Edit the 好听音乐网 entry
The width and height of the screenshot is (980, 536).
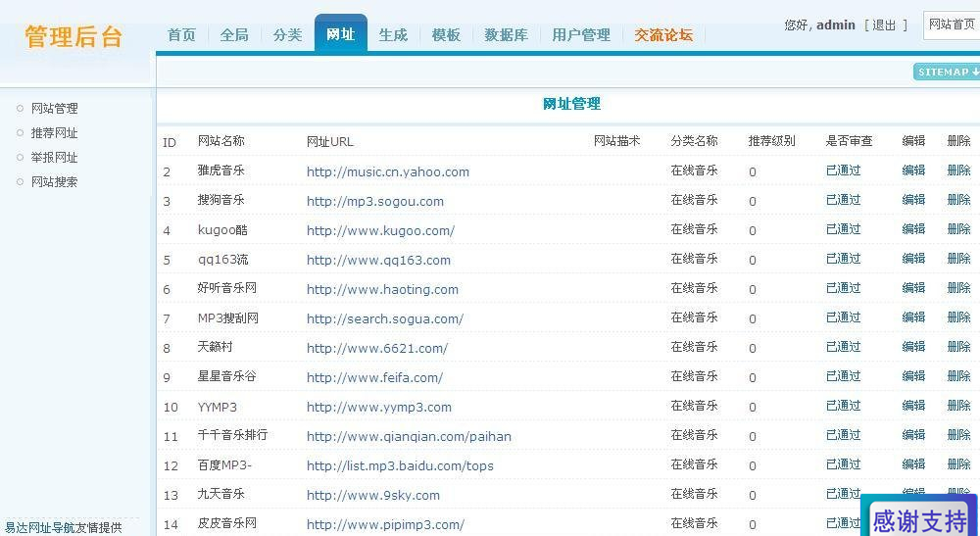pyautogui.click(x=913, y=287)
